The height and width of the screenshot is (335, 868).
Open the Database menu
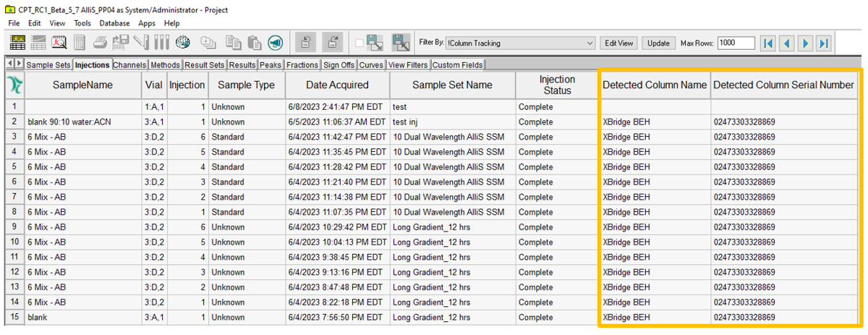114,23
